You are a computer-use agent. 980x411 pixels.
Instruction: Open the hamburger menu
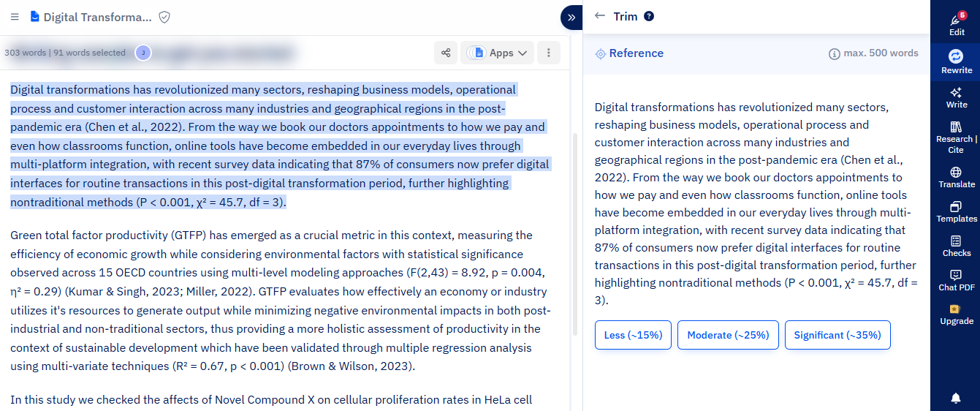(x=15, y=17)
